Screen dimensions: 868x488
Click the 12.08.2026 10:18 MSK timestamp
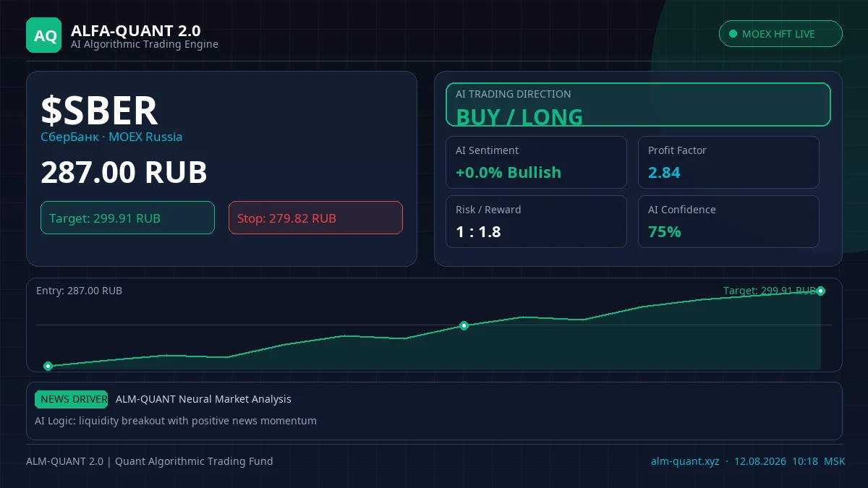pyautogui.click(x=790, y=461)
